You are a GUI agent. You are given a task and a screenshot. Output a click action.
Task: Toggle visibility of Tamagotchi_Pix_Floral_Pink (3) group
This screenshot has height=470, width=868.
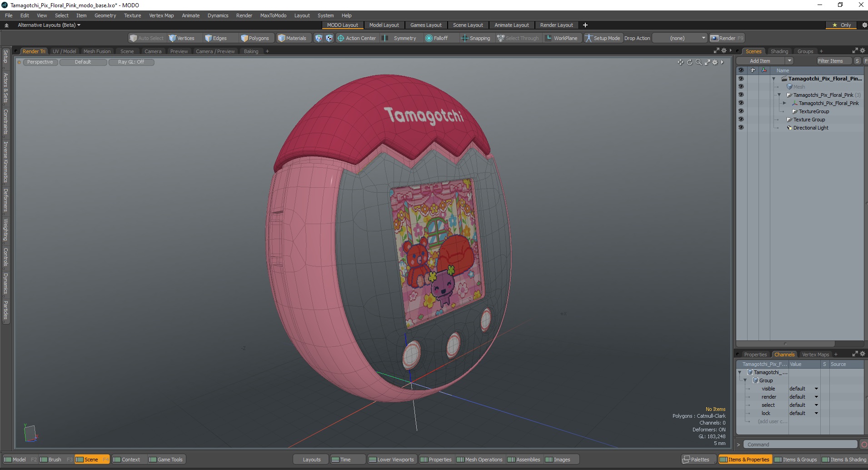click(x=741, y=95)
